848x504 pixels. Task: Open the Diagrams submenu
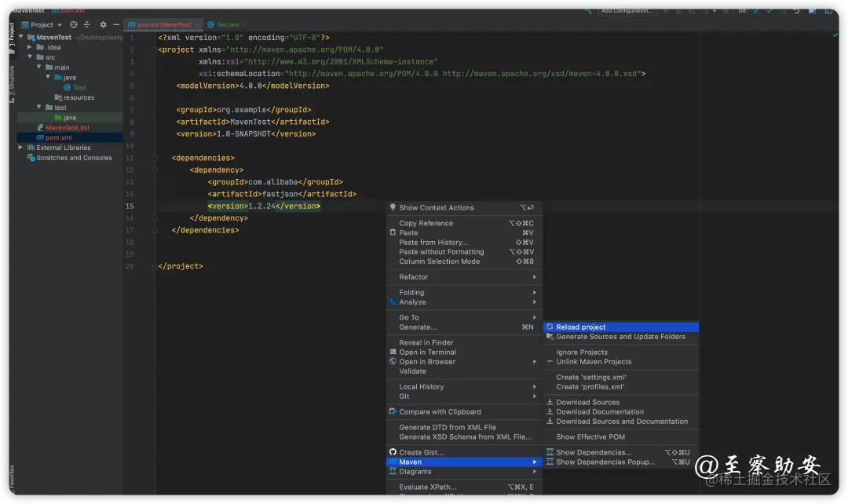464,472
